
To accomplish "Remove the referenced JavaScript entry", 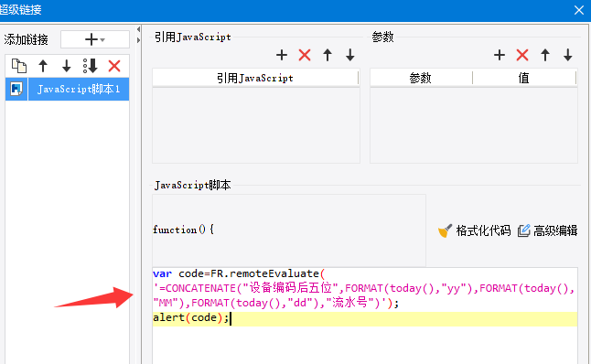I will pyautogui.click(x=305, y=55).
